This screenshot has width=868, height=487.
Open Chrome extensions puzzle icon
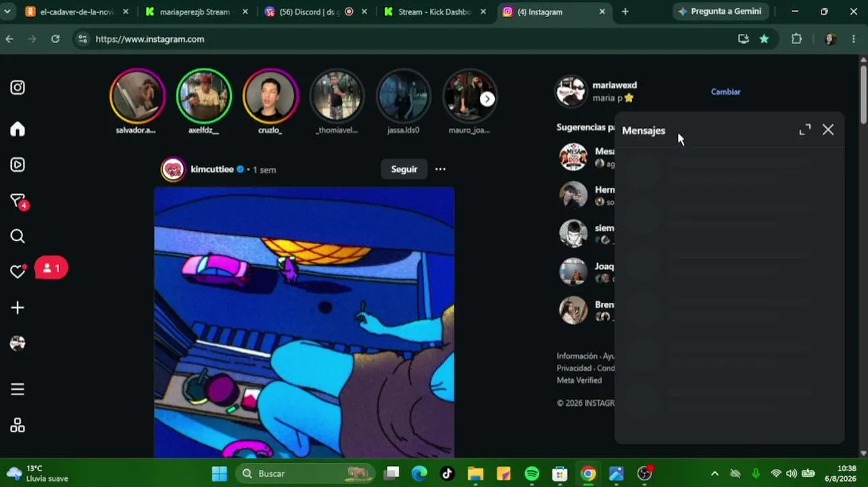(x=796, y=39)
